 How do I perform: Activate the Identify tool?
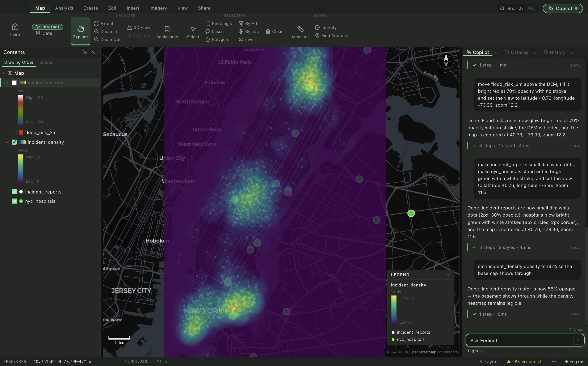326,27
